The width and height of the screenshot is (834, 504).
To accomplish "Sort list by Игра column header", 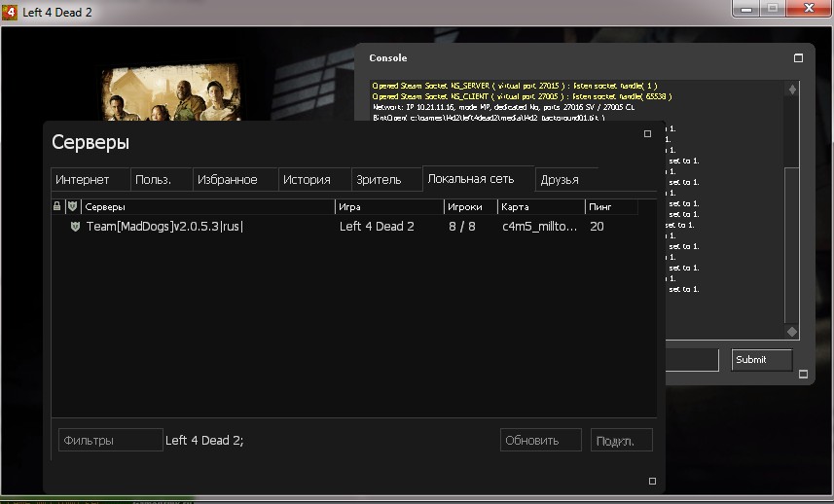I will click(x=389, y=207).
